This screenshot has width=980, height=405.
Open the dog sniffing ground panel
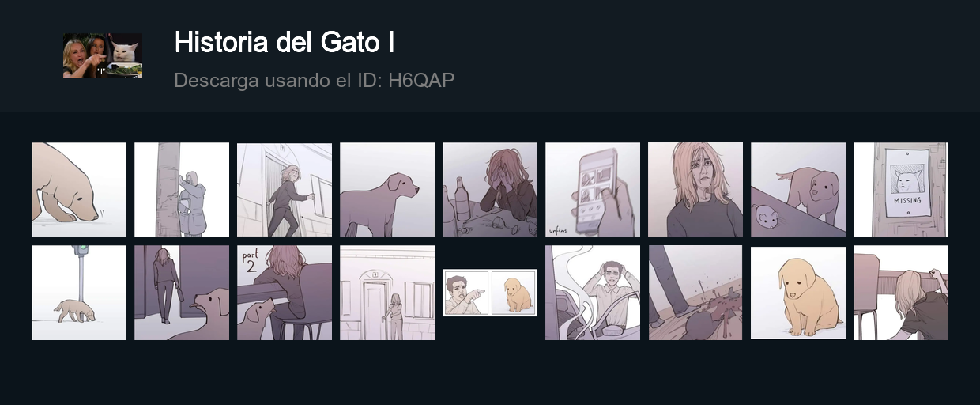pos(79,190)
